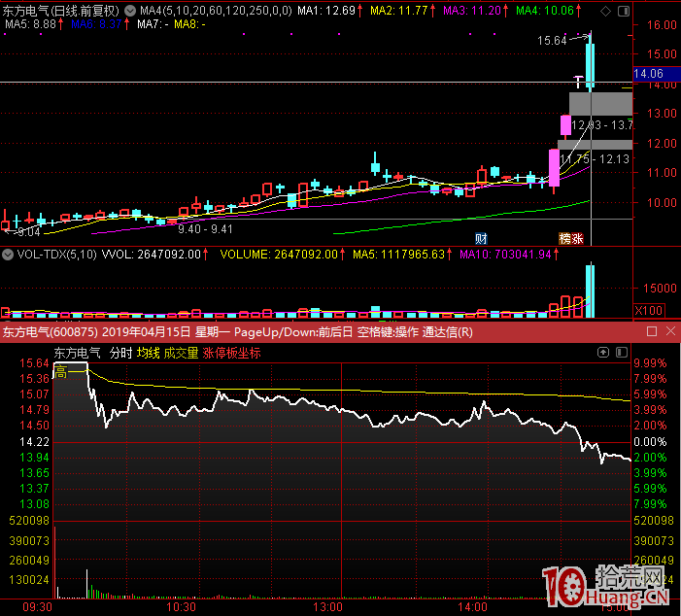681x616 pixels.
Task: Click the 财 marker on the K-line chart
Action: coord(481,238)
